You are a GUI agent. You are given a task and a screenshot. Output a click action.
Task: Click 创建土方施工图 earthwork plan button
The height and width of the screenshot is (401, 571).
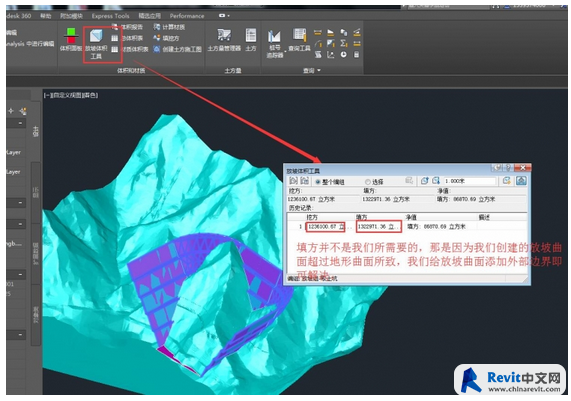coord(177,49)
